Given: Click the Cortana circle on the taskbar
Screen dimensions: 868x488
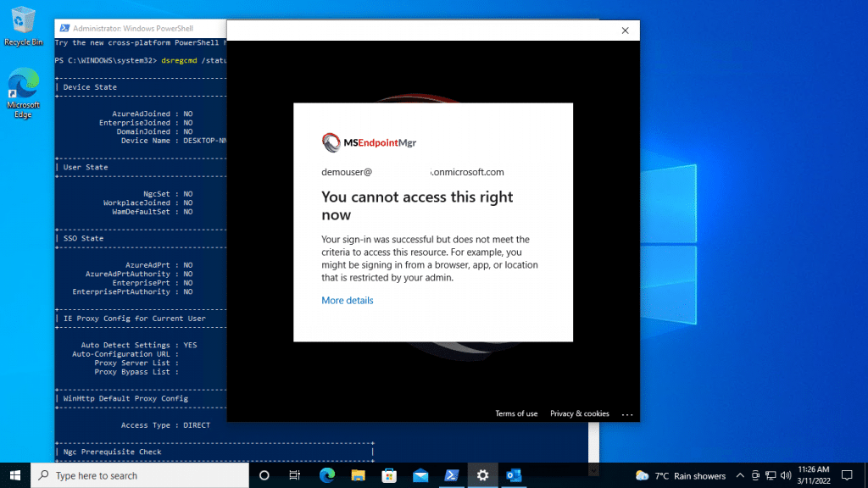Looking at the screenshot, I should pos(264,475).
